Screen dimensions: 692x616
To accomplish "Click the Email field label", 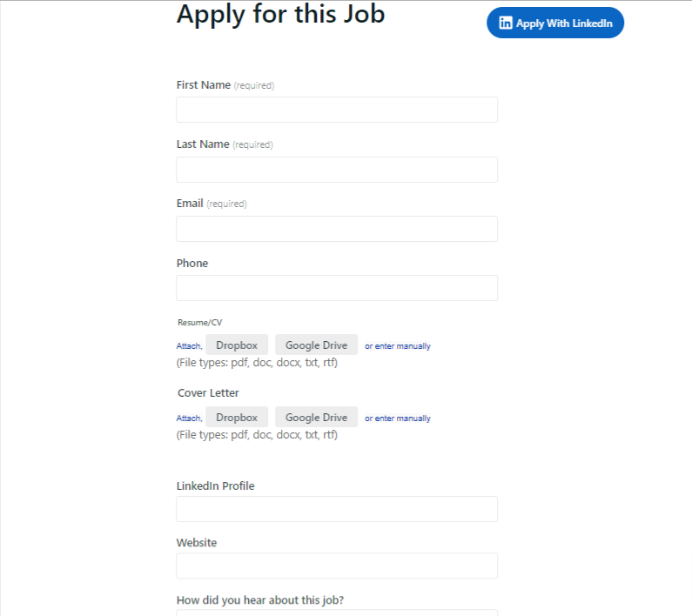I will point(190,204).
